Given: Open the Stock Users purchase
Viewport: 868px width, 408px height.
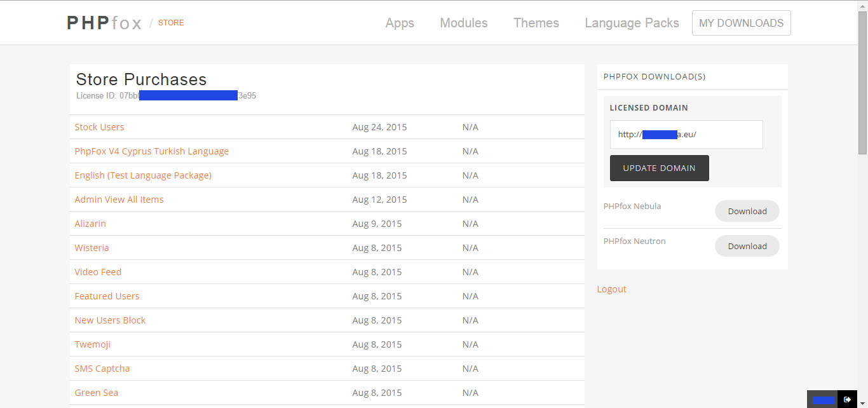Looking at the screenshot, I should pos(99,127).
